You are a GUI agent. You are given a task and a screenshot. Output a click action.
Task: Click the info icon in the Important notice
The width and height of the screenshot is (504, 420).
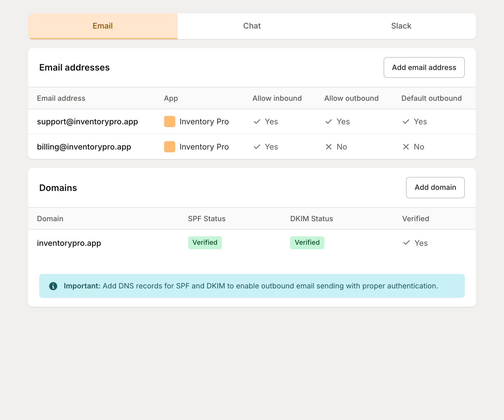tap(53, 286)
